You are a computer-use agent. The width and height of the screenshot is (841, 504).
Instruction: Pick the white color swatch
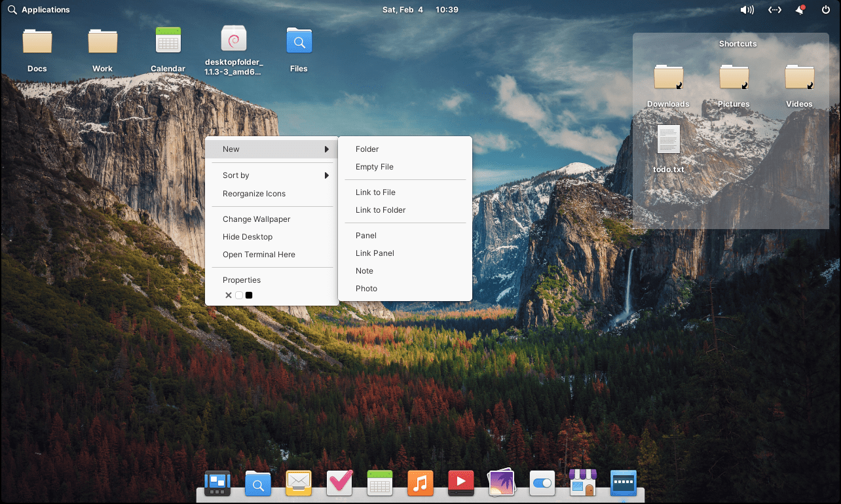(239, 295)
